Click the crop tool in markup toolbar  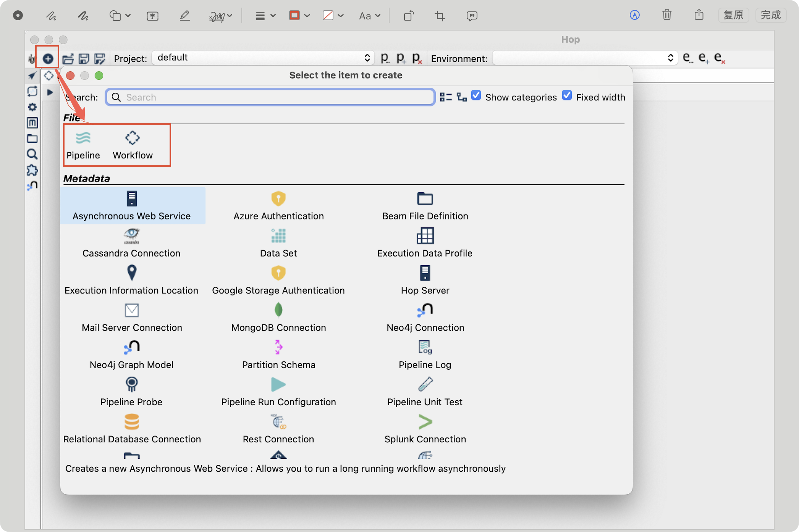(440, 16)
